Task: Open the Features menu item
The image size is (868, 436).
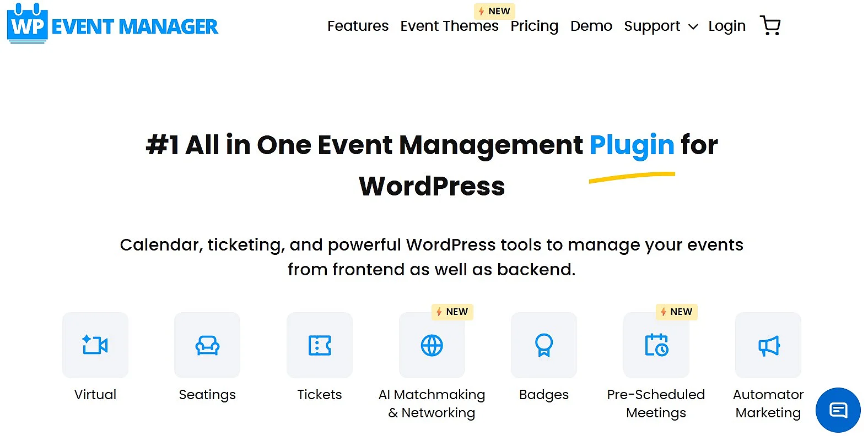Action: pos(358,26)
